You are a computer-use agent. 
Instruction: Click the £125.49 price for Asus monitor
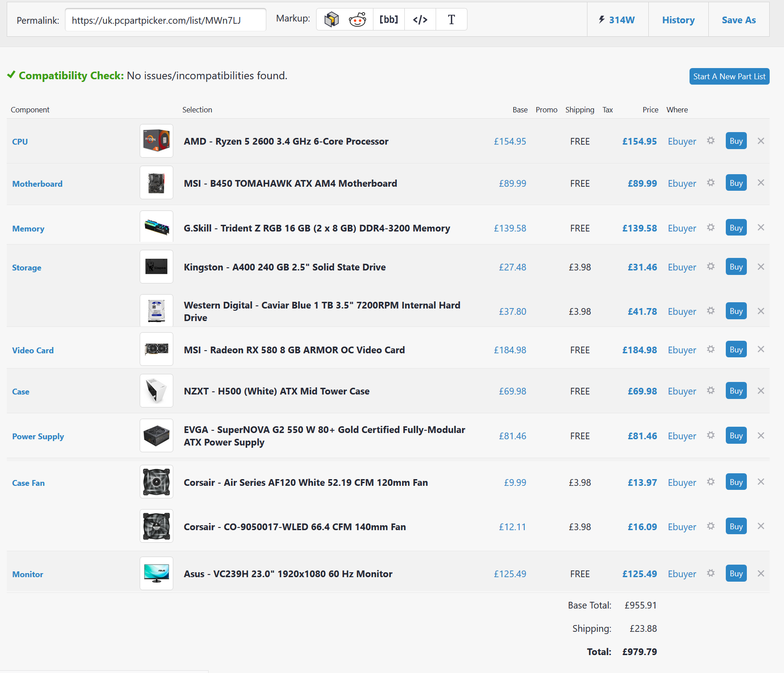point(639,574)
